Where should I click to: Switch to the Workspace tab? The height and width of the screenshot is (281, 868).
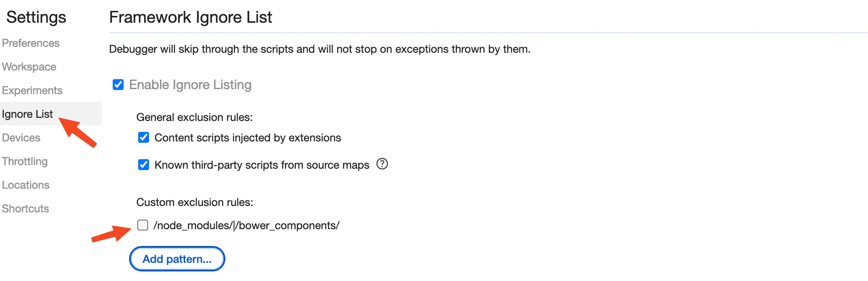click(29, 67)
